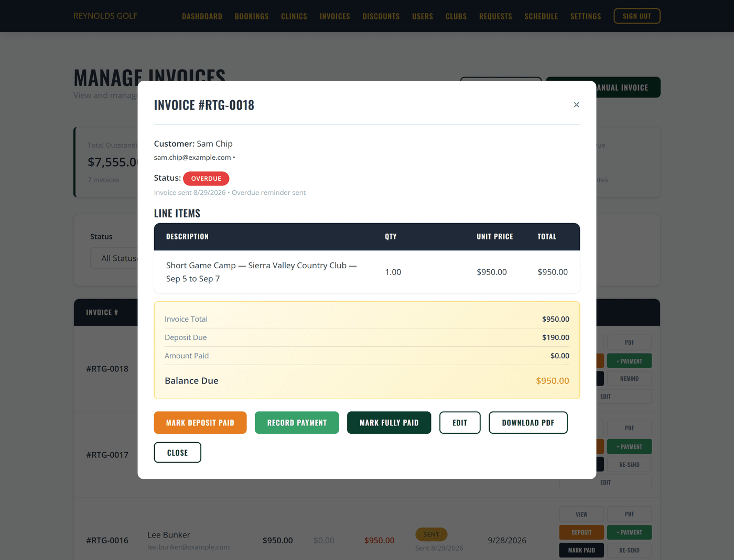Viewport: 734px width, 560px height.
Task: Open Requests in the navigation bar
Action: 495,16
